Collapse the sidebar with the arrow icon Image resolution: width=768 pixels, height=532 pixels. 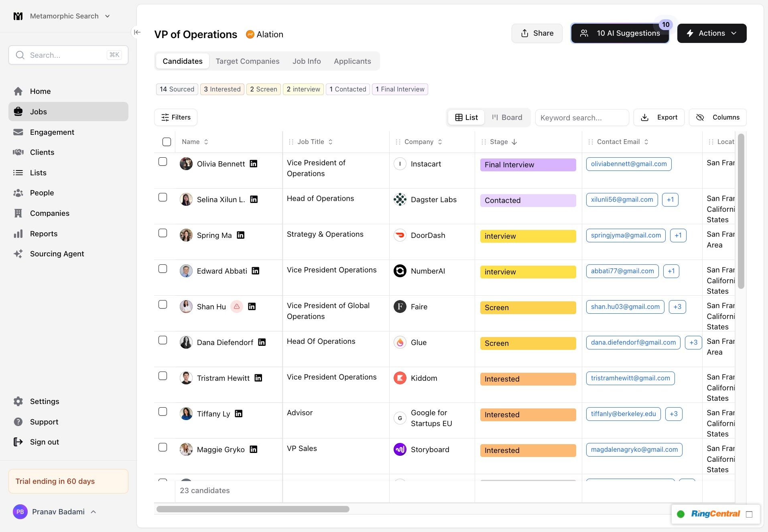137,32
